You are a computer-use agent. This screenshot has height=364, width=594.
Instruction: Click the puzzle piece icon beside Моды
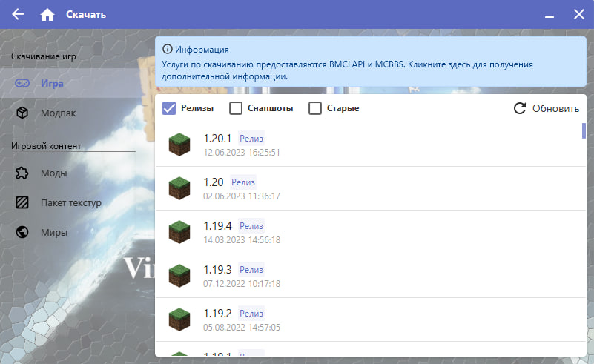tap(22, 173)
